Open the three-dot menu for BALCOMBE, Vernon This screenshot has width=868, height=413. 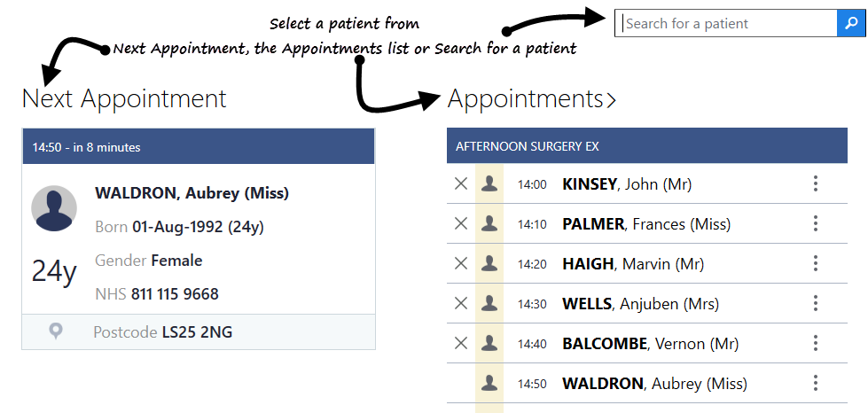click(816, 343)
